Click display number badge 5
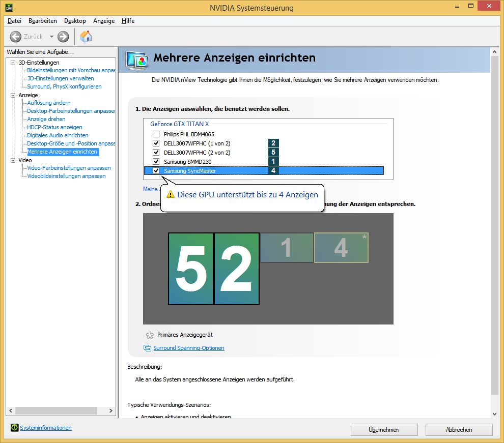 pyautogui.click(x=273, y=152)
